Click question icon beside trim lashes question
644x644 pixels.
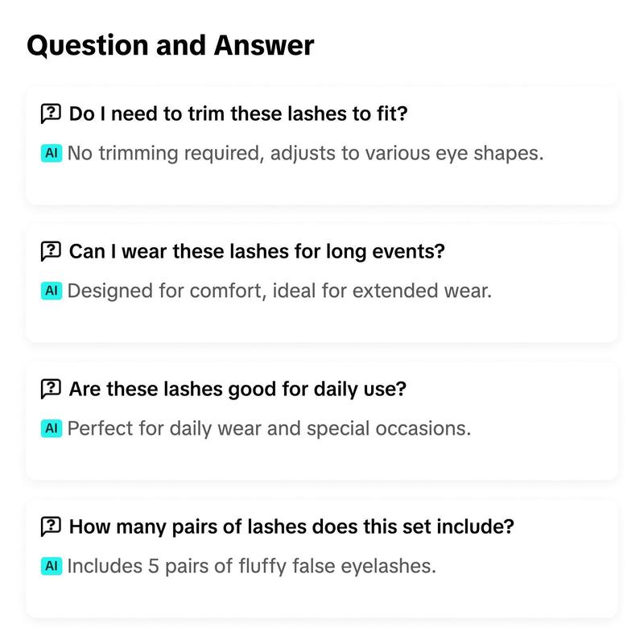[x=51, y=114]
